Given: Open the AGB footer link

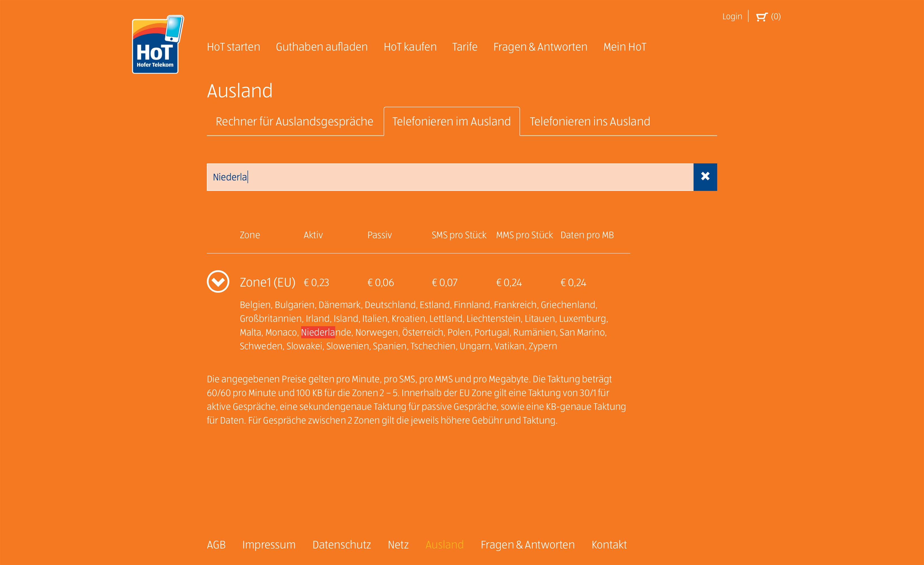Looking at the screenshot, I should 216,544.
